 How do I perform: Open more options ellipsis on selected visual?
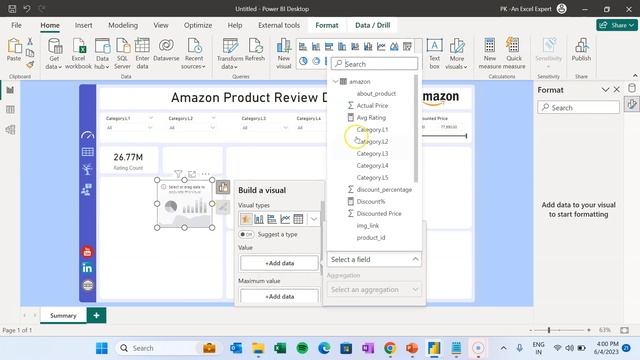coord(205,174)
